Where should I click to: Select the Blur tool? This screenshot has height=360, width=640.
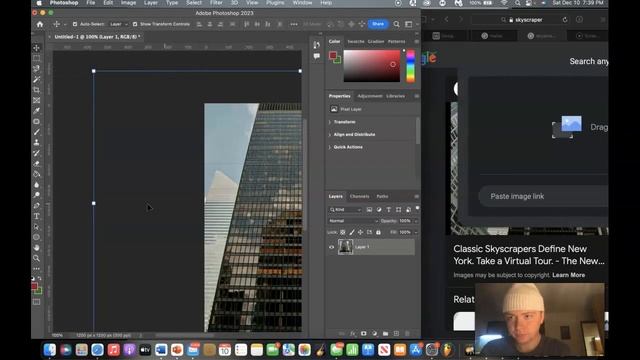(x=36, y=185)
